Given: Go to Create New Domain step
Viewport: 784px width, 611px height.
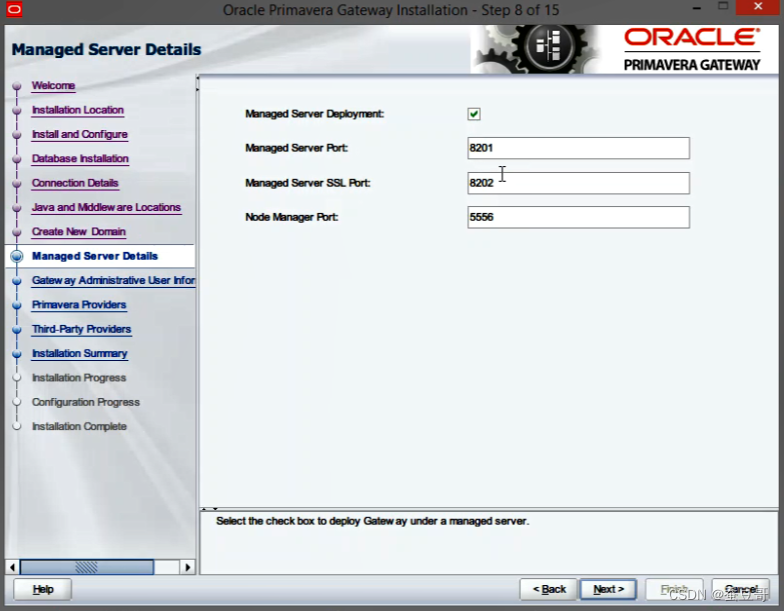Looking at the screenshot, I should (x=79, y=232).
